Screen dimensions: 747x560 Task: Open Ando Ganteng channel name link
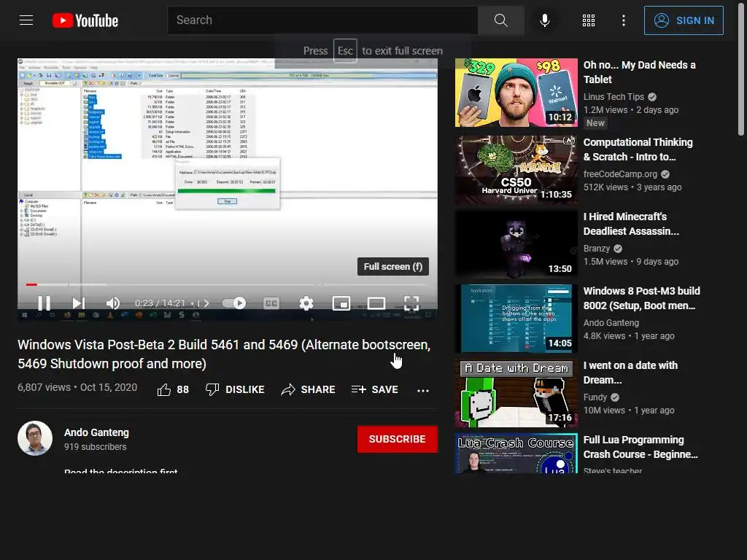[96, 432]
